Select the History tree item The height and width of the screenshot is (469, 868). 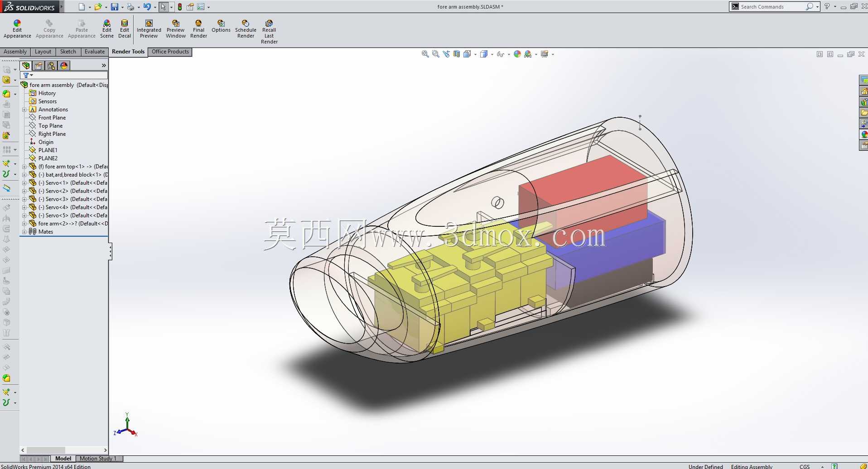pos(47,93)
